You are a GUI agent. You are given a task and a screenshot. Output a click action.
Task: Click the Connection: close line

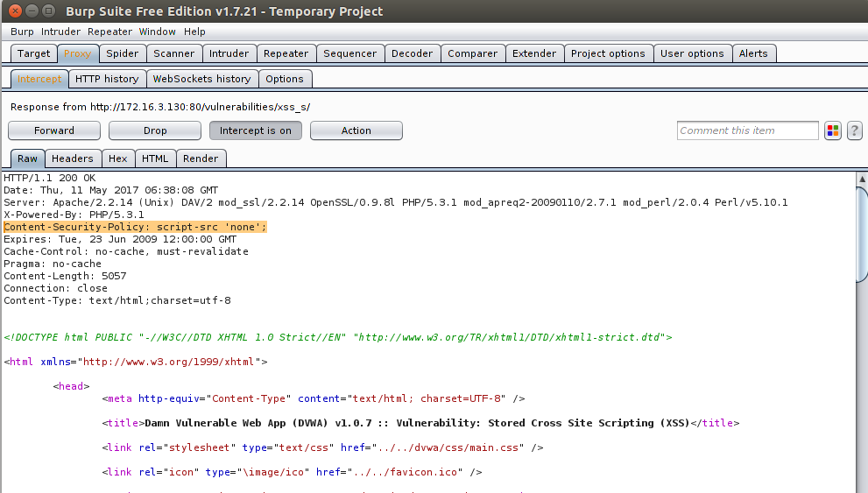click(55, 288)
